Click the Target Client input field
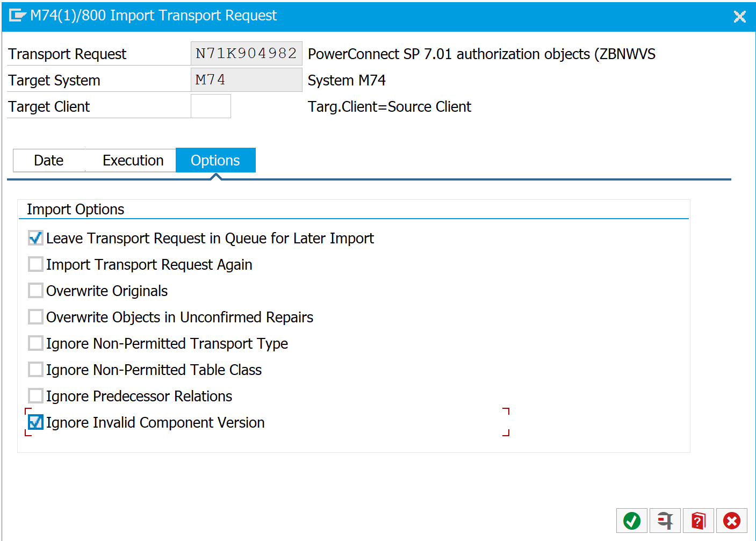 211,106
